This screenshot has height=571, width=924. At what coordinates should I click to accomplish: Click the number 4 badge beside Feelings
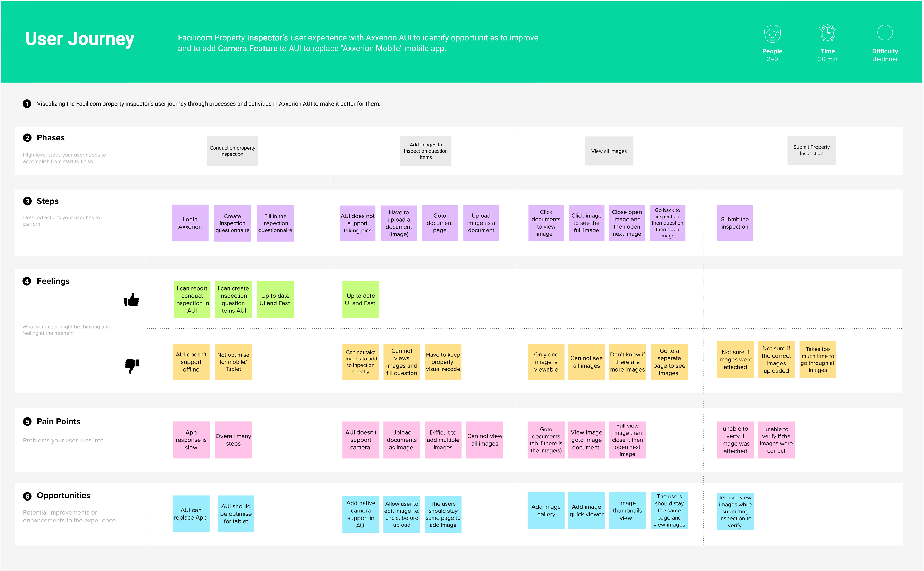[27, 281]
